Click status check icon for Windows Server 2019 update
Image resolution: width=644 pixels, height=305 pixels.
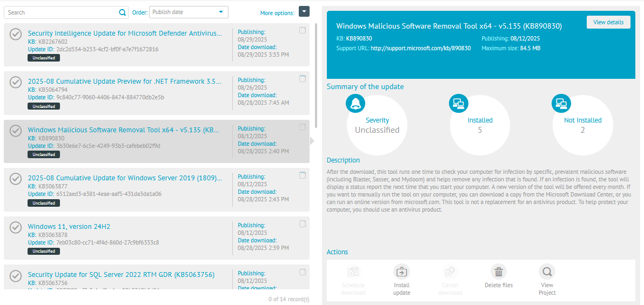[x=16, y=179]
